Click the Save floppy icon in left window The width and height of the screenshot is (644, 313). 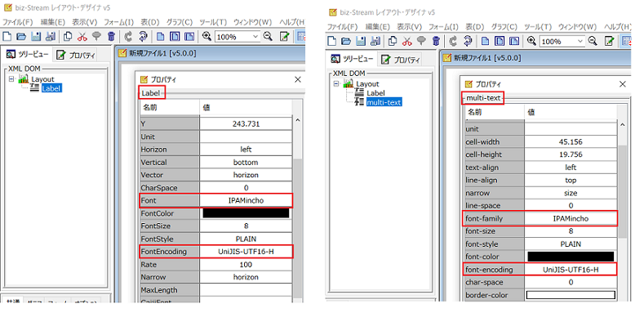point(36,36)
